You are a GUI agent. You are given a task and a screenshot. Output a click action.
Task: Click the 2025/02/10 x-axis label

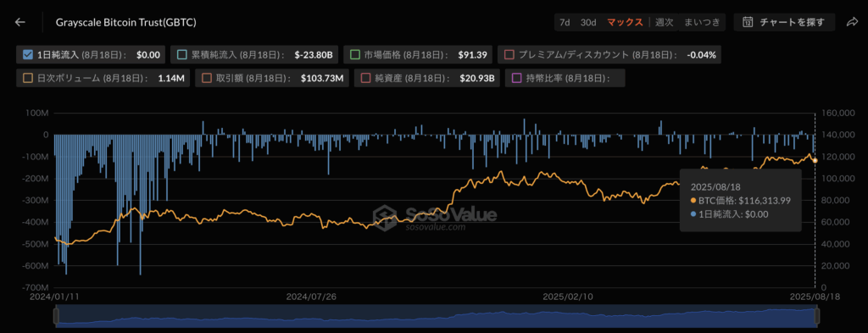568,296
